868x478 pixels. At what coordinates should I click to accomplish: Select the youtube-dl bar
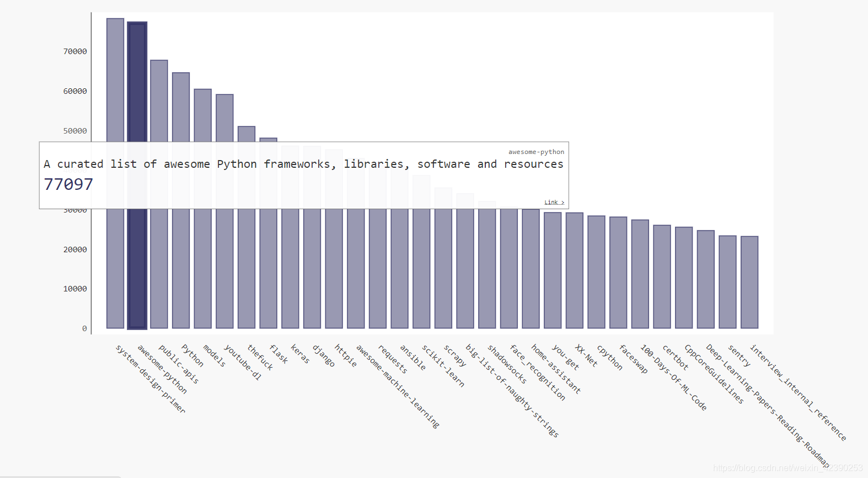click(224, 211)
